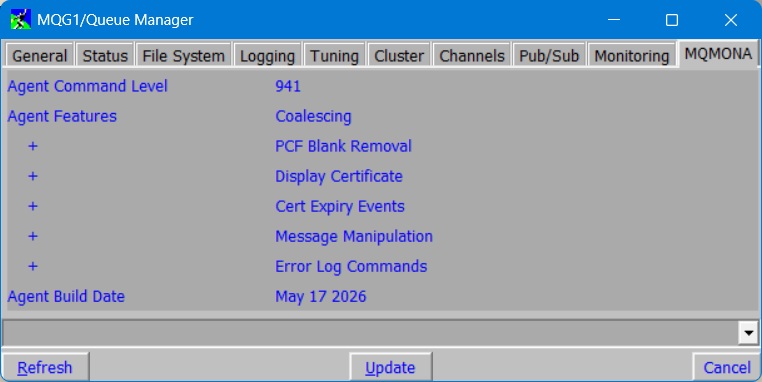Click the plus sign beside Message Manipulation

click(x=33, y=236)
